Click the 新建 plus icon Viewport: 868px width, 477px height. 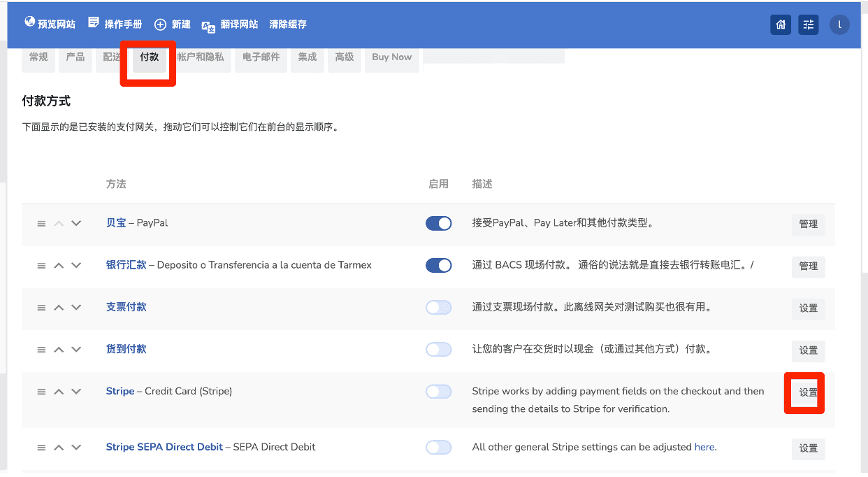(x=160, y=24)
